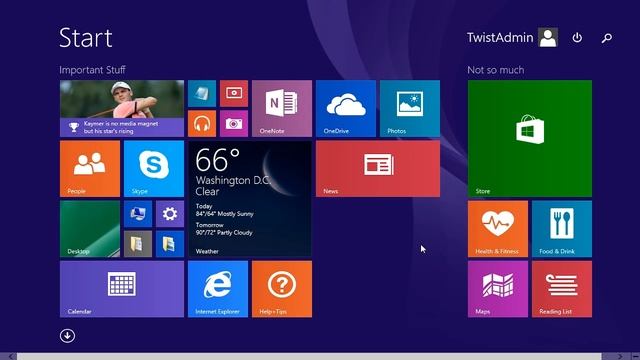Launch the Photos tile

(410, 109)
